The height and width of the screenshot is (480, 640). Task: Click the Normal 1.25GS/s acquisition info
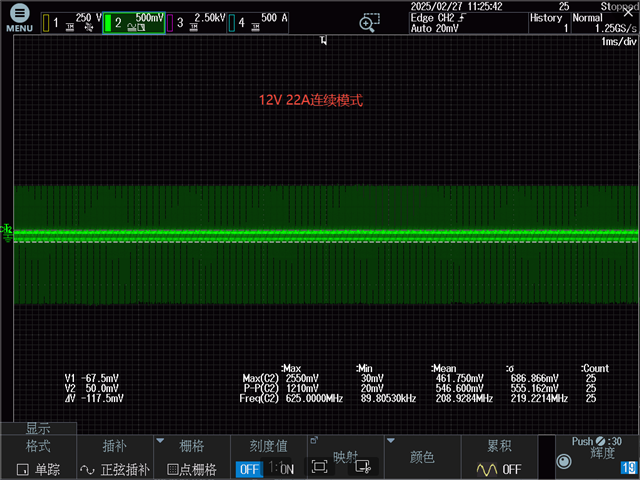[604, 23]
